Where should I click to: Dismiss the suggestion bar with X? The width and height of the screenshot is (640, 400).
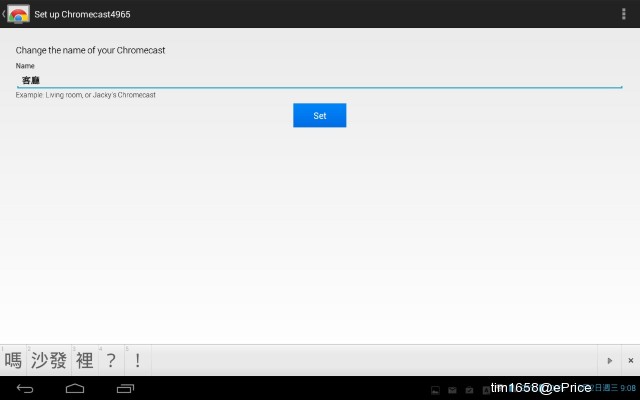pos(631,360)
